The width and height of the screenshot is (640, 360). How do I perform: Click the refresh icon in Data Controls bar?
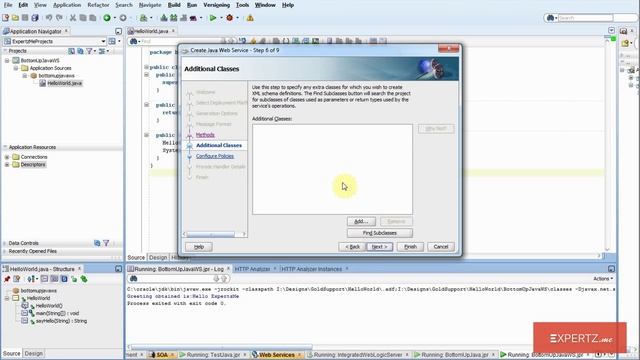tap(97, 243)
